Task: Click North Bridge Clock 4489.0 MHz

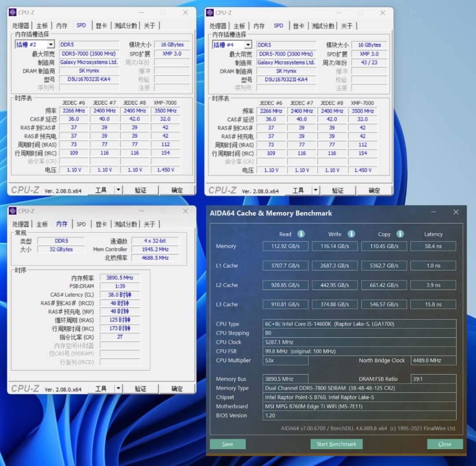Action: tap(433, 360)
